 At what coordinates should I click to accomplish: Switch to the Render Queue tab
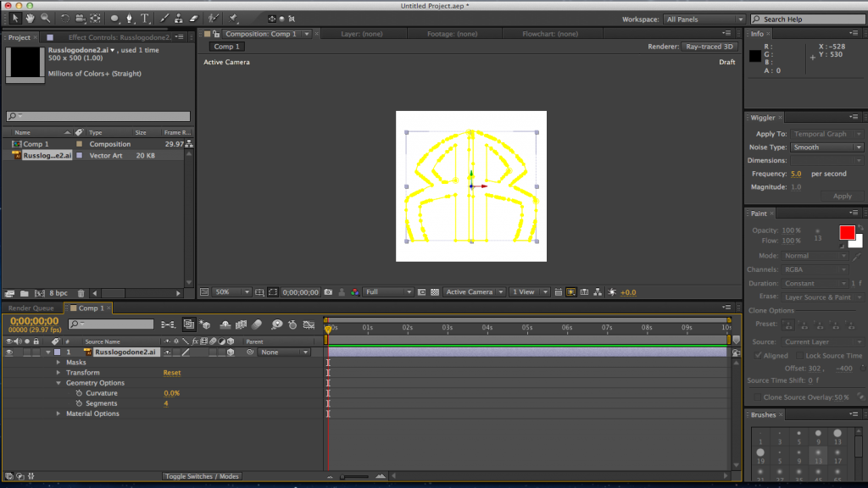[x=31, y=308]
